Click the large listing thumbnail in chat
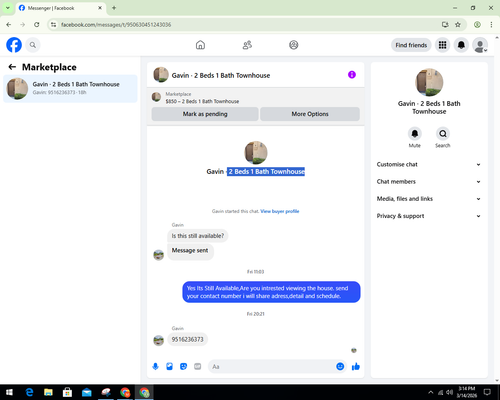500x400 pixels. [256, 152]
